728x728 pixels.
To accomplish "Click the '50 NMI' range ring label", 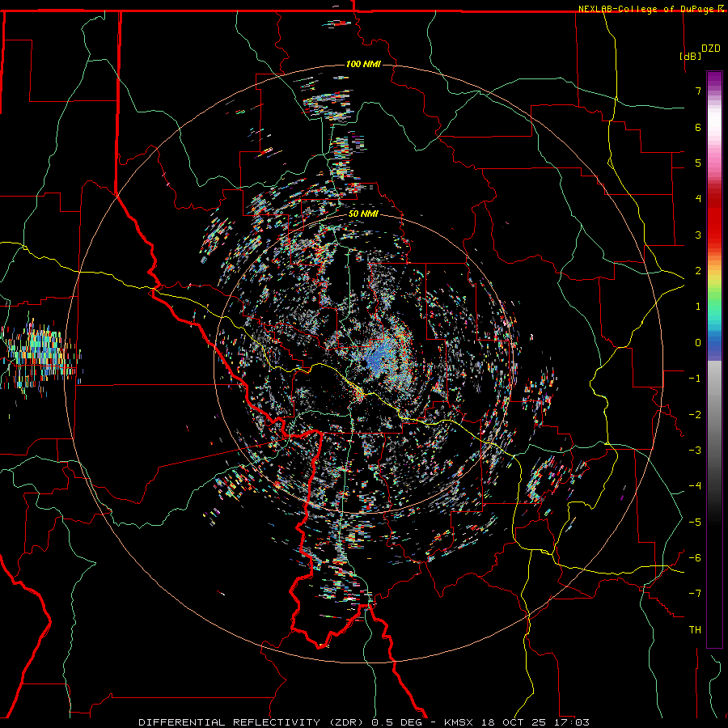I will (x=363, y=214).
